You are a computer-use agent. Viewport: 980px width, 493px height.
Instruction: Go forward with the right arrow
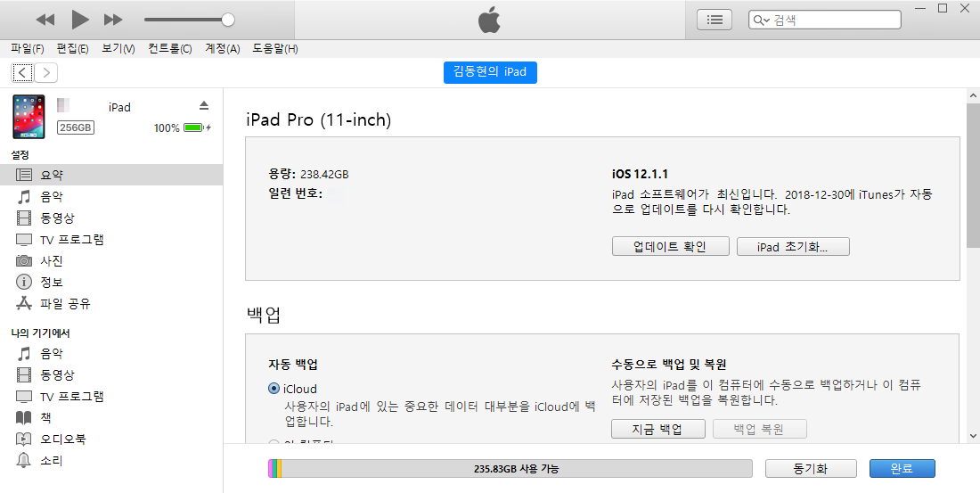click(x=46, y=72)
